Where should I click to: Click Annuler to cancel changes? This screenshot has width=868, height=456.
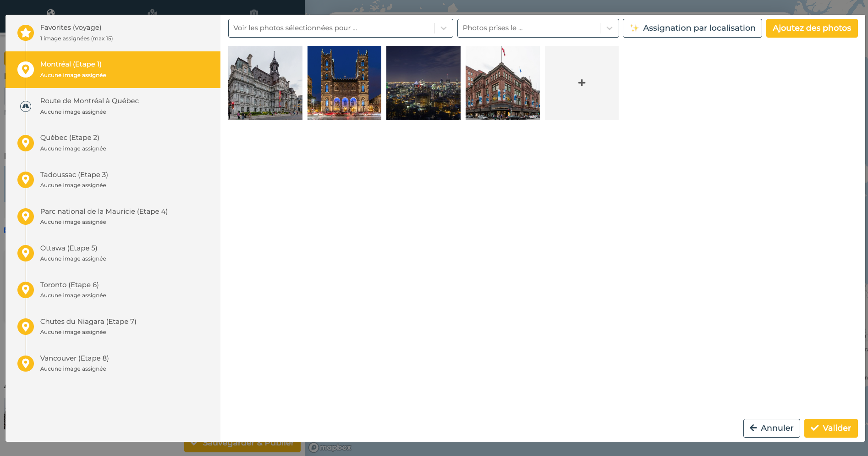coord(771,428)
